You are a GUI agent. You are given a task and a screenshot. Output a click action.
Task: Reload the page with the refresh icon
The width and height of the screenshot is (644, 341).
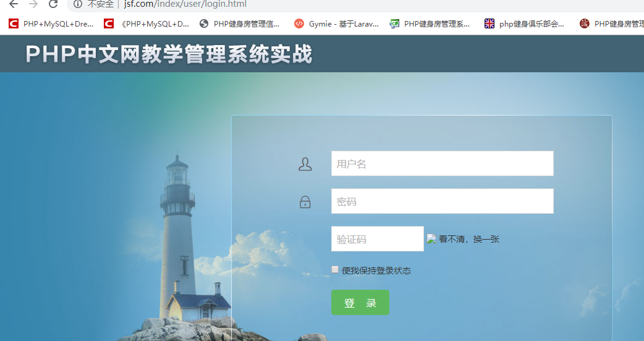click(53, 4)
